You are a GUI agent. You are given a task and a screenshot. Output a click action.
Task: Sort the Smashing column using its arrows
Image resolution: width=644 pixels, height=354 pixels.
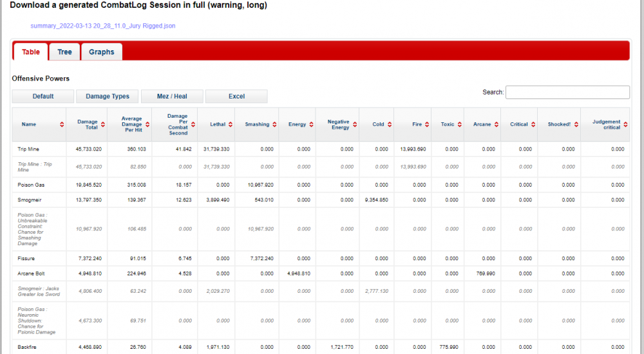[274, 125]
